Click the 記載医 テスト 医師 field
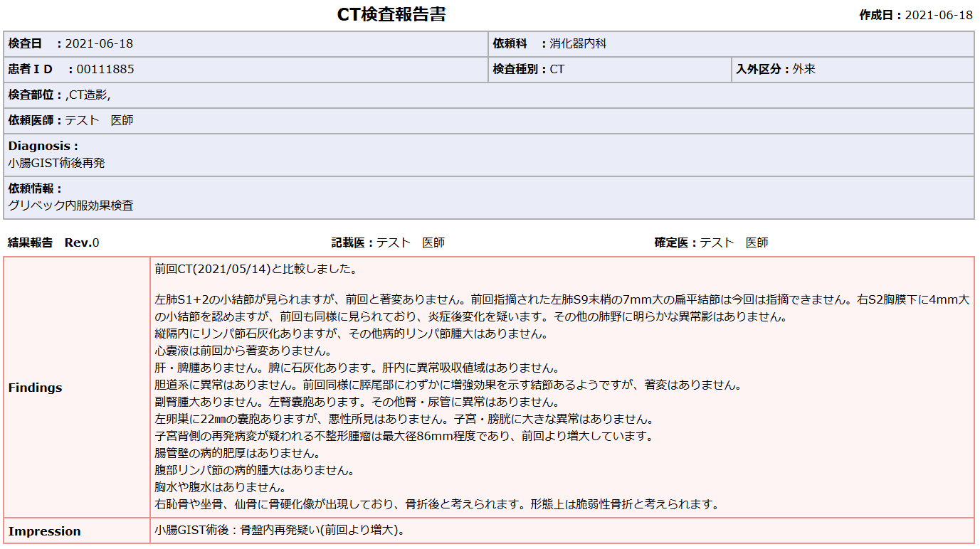980x549 pixels. tap(388, 243)
